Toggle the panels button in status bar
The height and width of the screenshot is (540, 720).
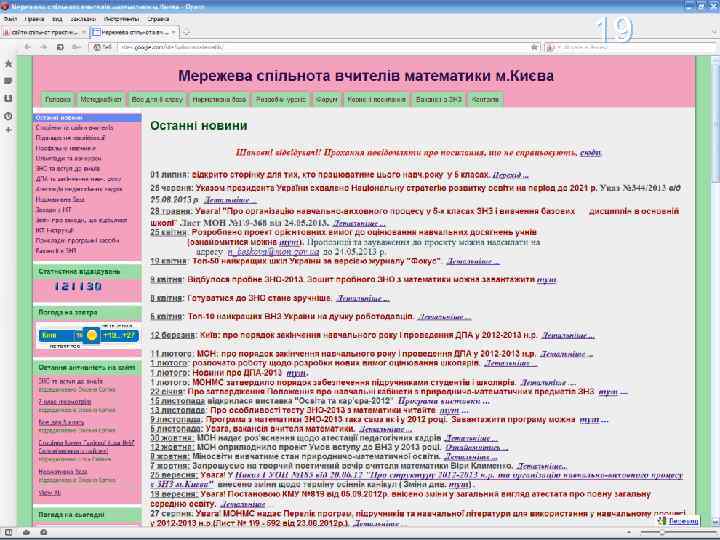pyautogui.click(x=8, y=532)
